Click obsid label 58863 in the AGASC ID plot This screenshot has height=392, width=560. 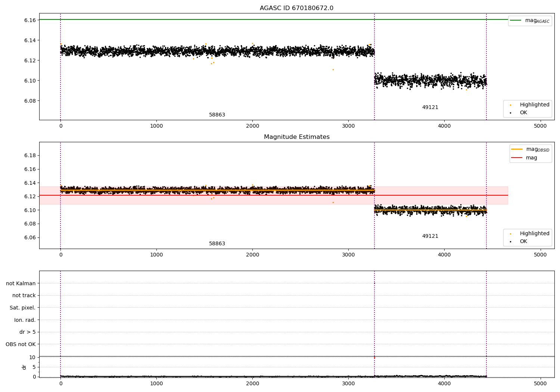coord(217,115)
